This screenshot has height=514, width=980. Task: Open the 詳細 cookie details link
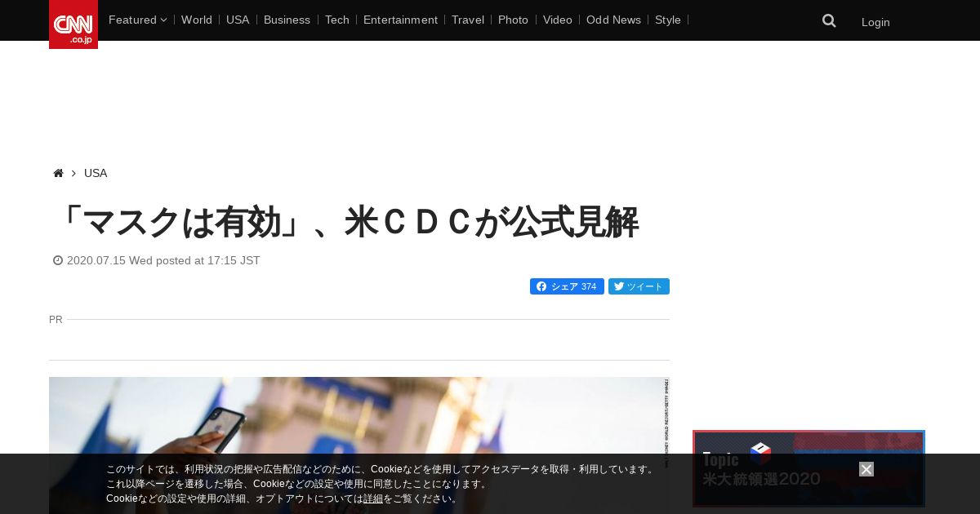[x=373, y=498]
